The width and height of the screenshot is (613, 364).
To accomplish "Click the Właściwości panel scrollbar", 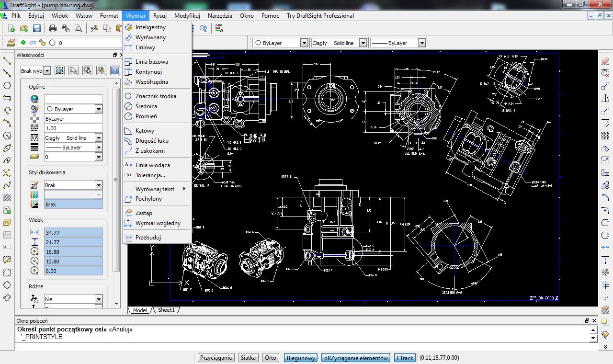I will 116,180.
